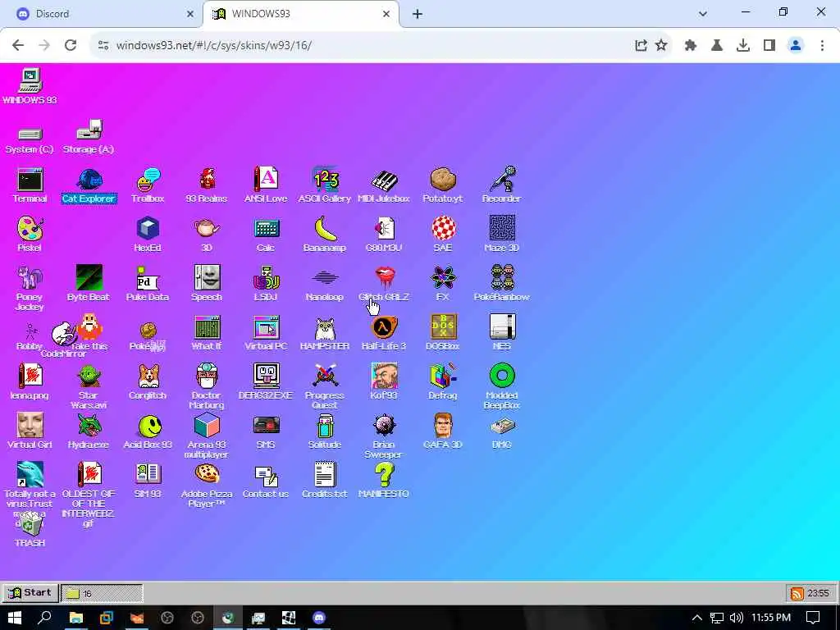
Task: Launch the MIDI Jukebox icon
Action: tap(384, 180)
